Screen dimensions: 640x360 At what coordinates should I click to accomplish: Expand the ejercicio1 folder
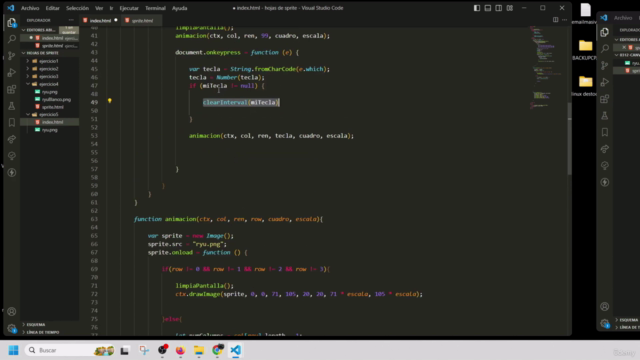(x=49, y=61)
